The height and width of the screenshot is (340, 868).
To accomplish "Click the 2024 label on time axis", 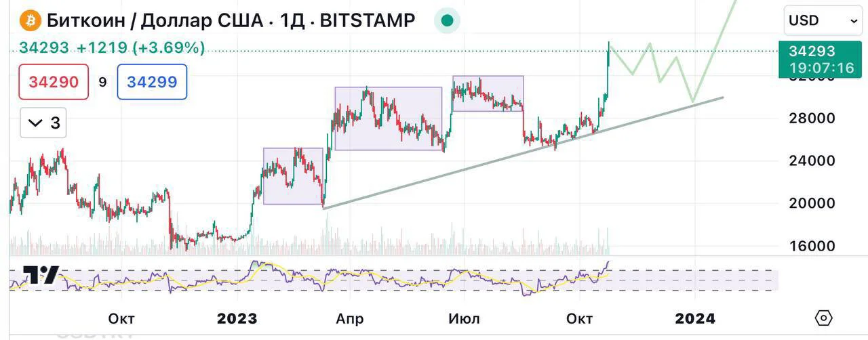I will point(695,318).
